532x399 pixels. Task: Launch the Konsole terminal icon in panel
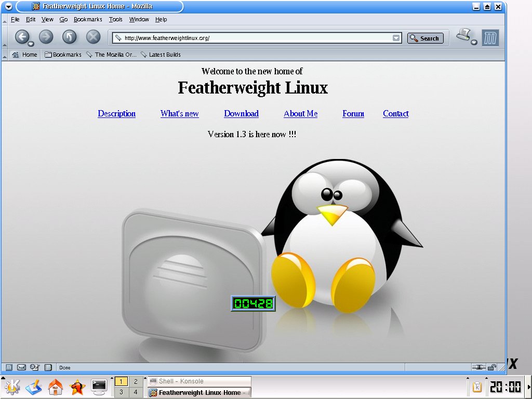point(99,387)
